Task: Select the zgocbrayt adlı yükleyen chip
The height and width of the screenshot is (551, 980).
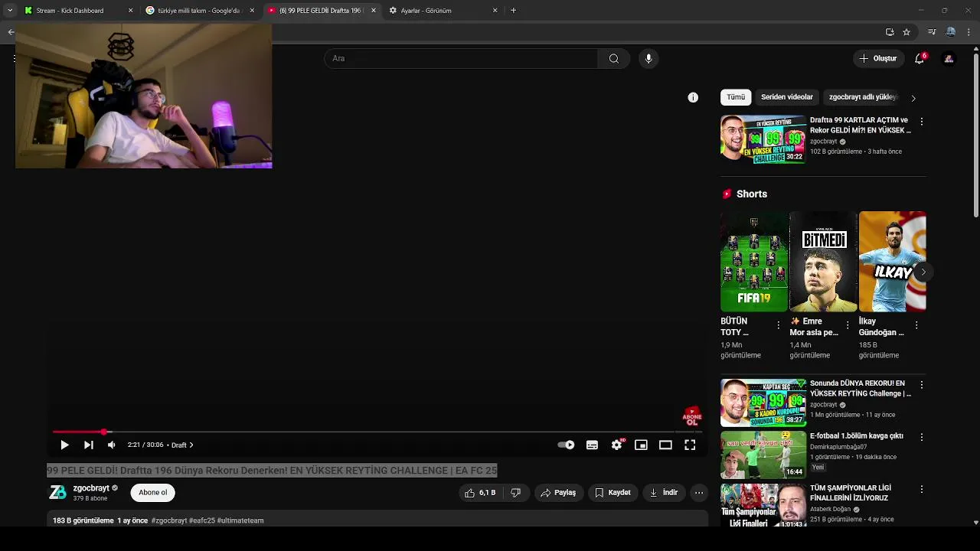Action: [x=862, y=97]
